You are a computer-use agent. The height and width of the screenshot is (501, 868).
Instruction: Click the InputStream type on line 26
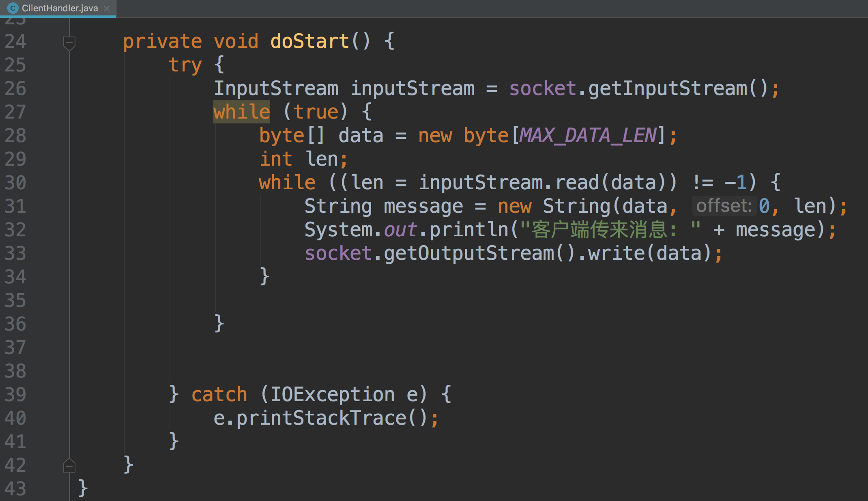276,89
